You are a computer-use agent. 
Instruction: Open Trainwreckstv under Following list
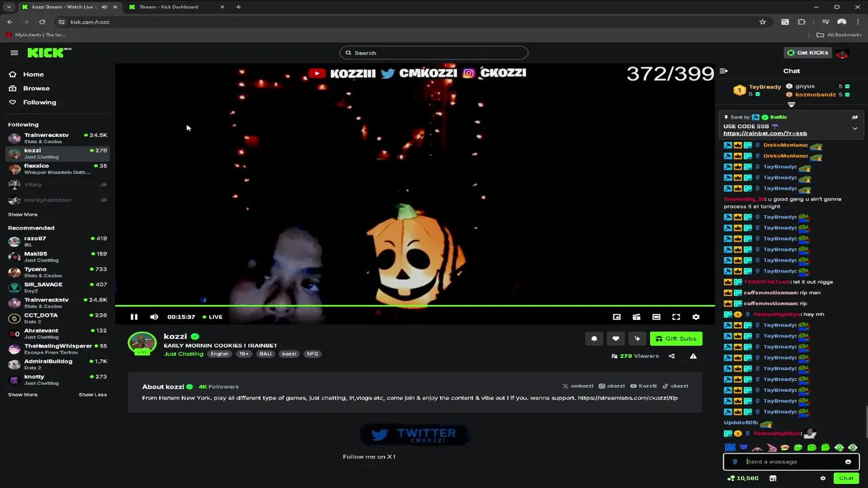click(x=57, y=138)
